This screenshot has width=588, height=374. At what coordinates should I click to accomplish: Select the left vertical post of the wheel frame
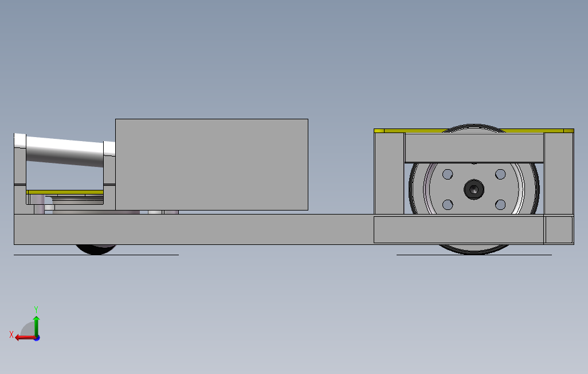tap(389, 174)
